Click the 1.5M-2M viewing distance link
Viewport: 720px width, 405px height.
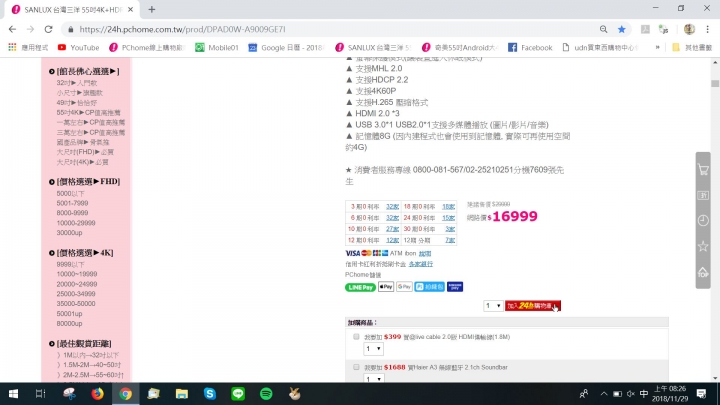point(89,365)
